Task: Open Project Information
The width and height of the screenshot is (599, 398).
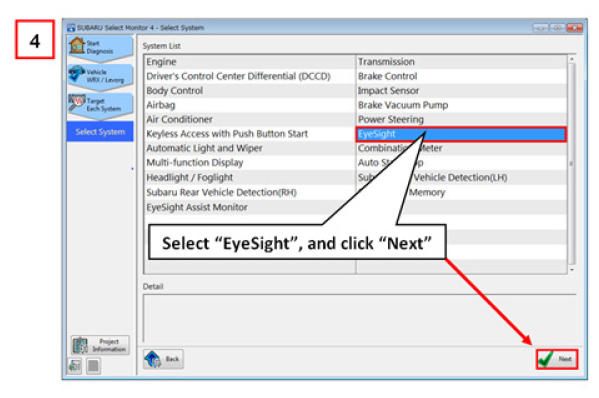Action: click(100, 345)
